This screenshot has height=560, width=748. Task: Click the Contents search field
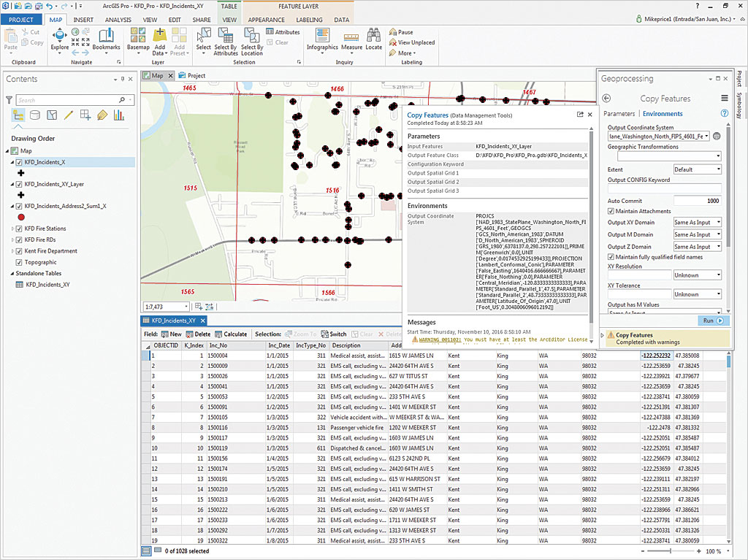[64, 100]
